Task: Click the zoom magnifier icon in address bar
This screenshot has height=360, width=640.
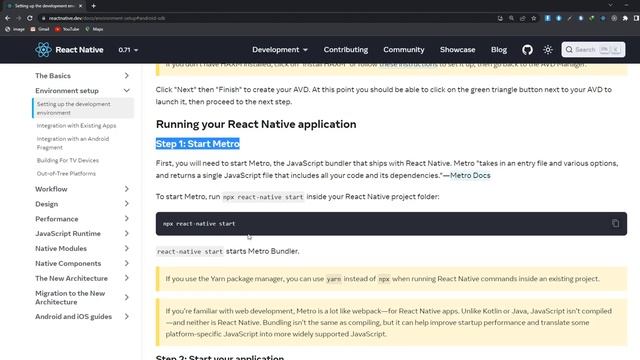Action: 511,18
